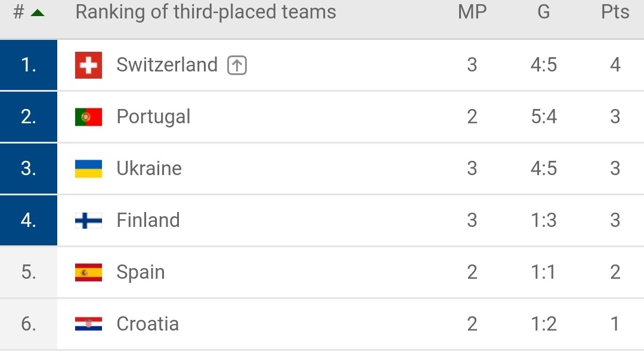Screen dimensions: 644x352
Task: Click the Finland flag icon
Action: tap(88, 220)
